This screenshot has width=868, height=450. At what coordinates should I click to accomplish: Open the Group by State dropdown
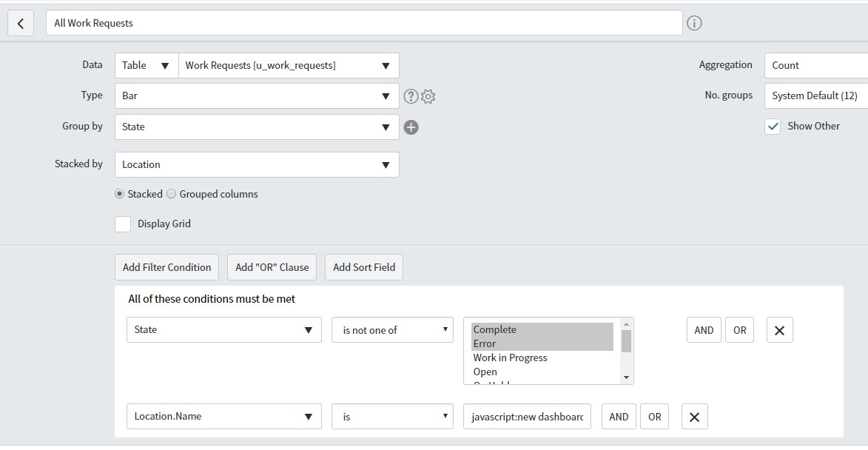257,127
